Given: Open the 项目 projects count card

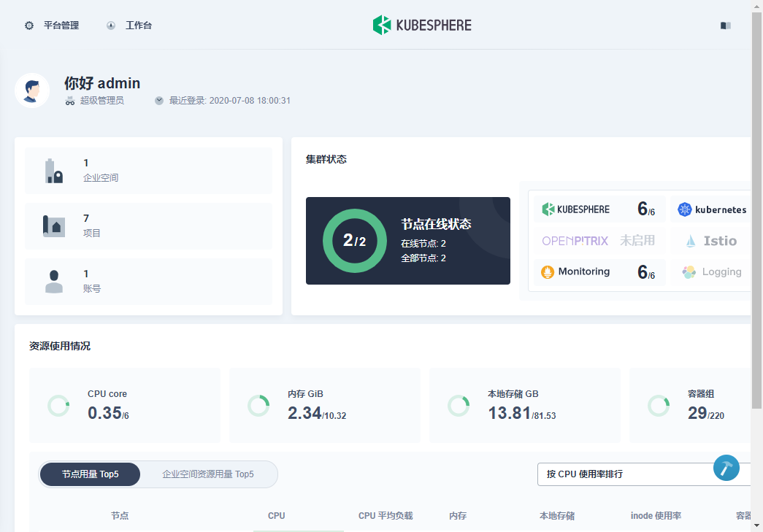Looking at the screenshot, I should click(x=148, y=226).
